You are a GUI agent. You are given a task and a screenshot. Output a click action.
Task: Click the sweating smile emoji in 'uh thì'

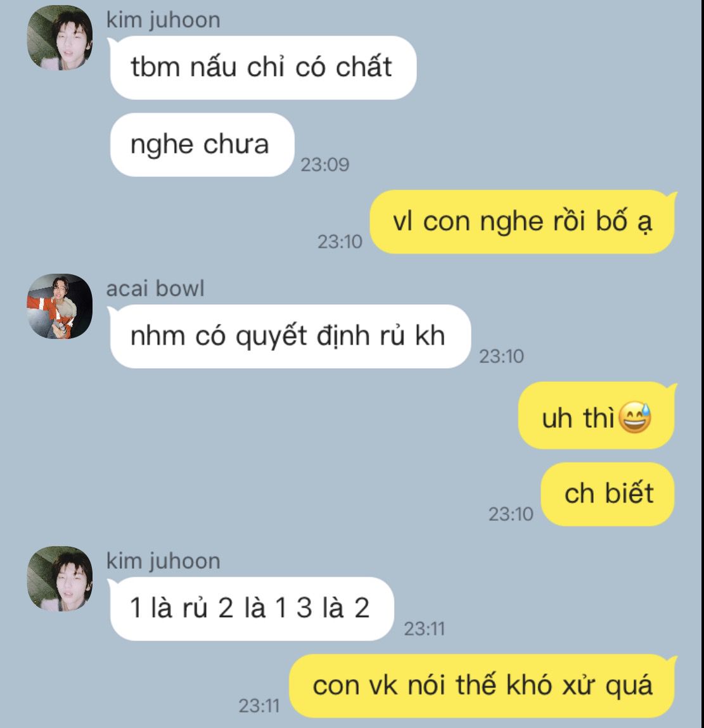click(636, 418)
